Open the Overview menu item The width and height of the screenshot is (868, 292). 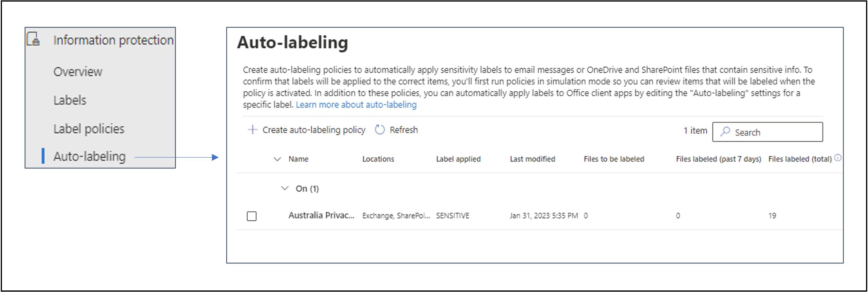78,72
